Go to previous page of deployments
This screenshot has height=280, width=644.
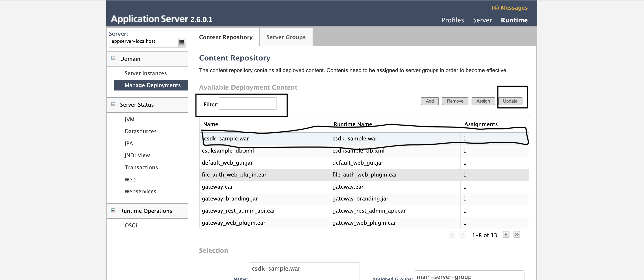463,234
